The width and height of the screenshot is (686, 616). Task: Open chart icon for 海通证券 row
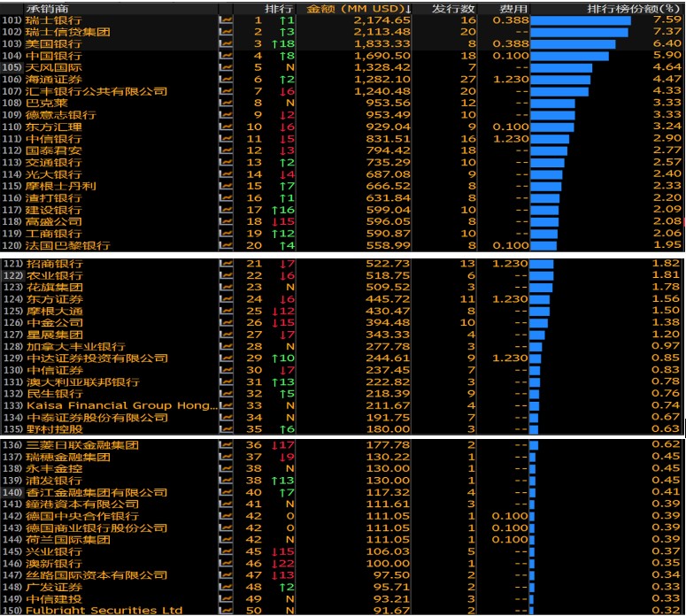click(x=226, y=79)
